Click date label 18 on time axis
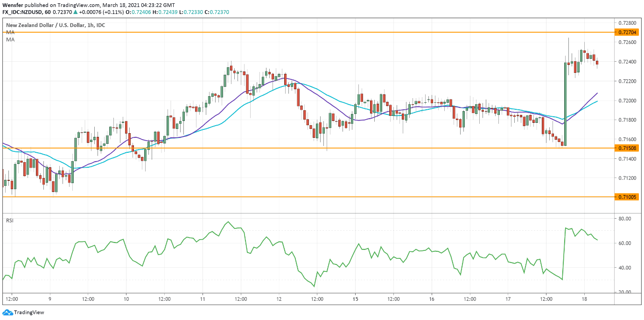644x320 pixels. coord(584,299)
